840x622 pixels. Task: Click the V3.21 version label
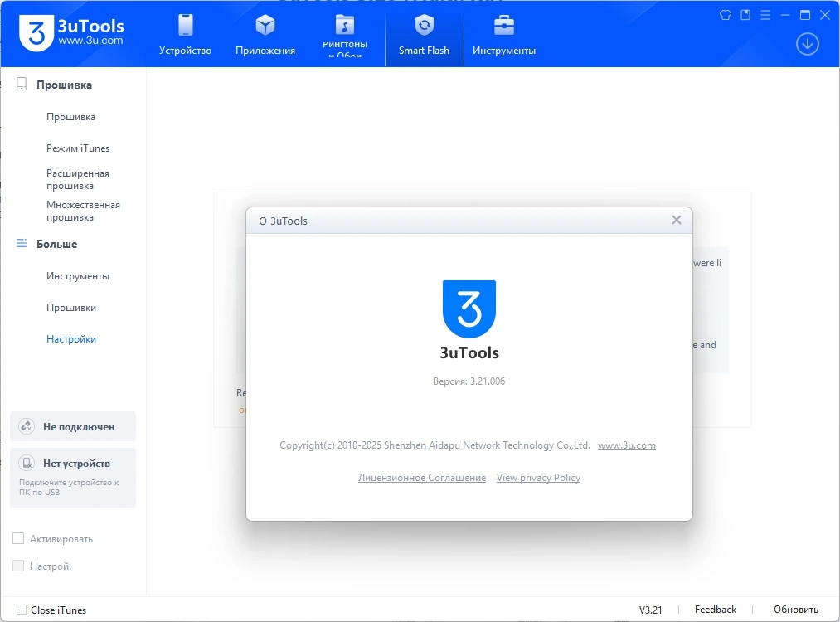[x=650, y=610]
